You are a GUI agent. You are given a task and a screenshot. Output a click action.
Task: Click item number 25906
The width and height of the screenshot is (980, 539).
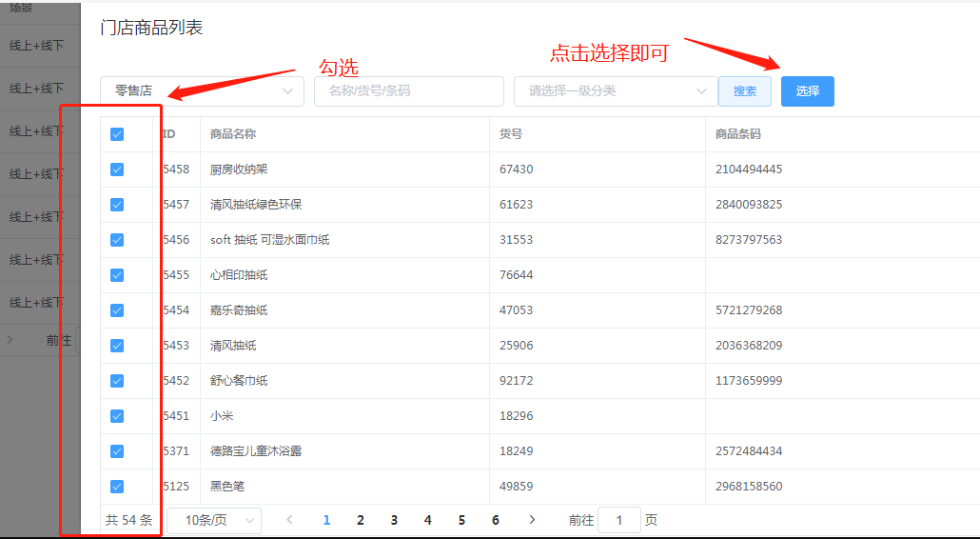517,345
